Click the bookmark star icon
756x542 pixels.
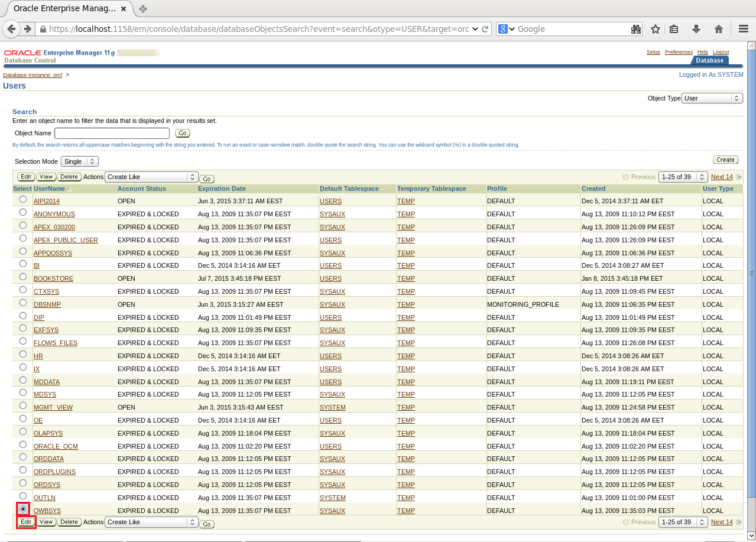tap(655, 29)
